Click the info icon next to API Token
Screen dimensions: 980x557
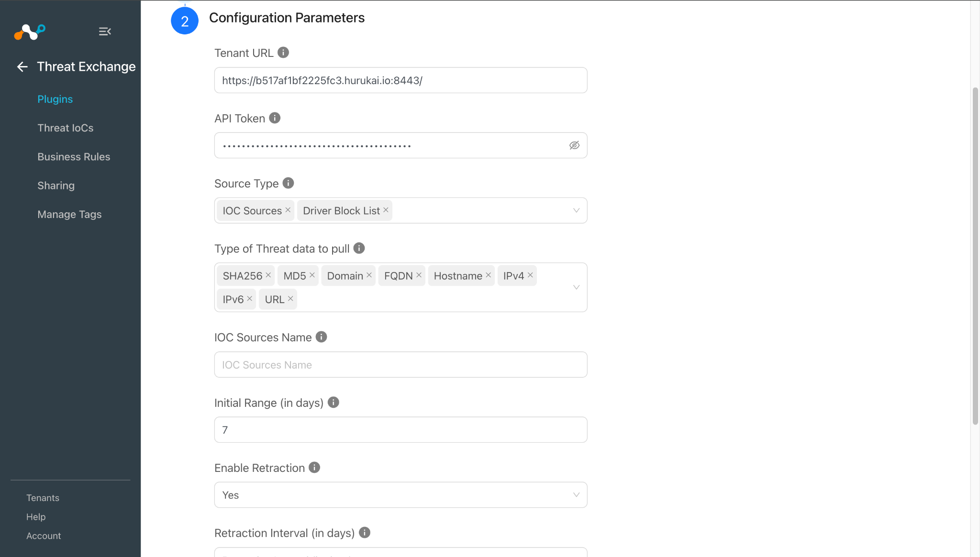tap(275, 118)
